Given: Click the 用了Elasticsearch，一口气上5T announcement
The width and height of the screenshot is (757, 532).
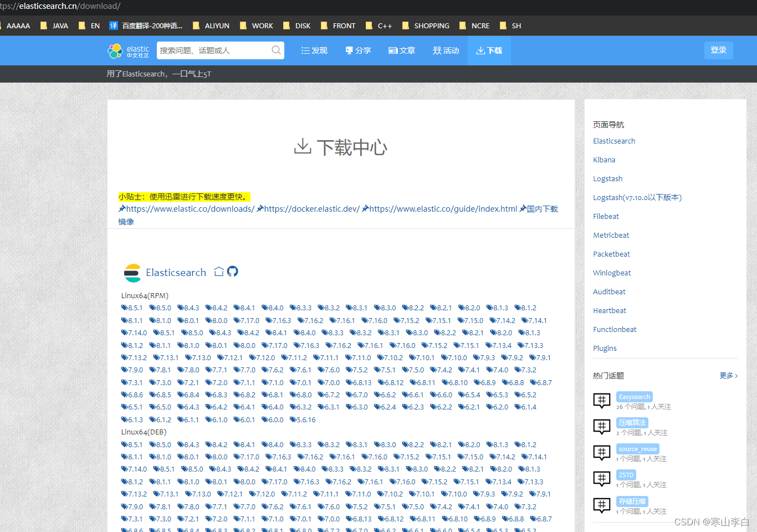Looking at the screenshot, I should coord(159,74).
